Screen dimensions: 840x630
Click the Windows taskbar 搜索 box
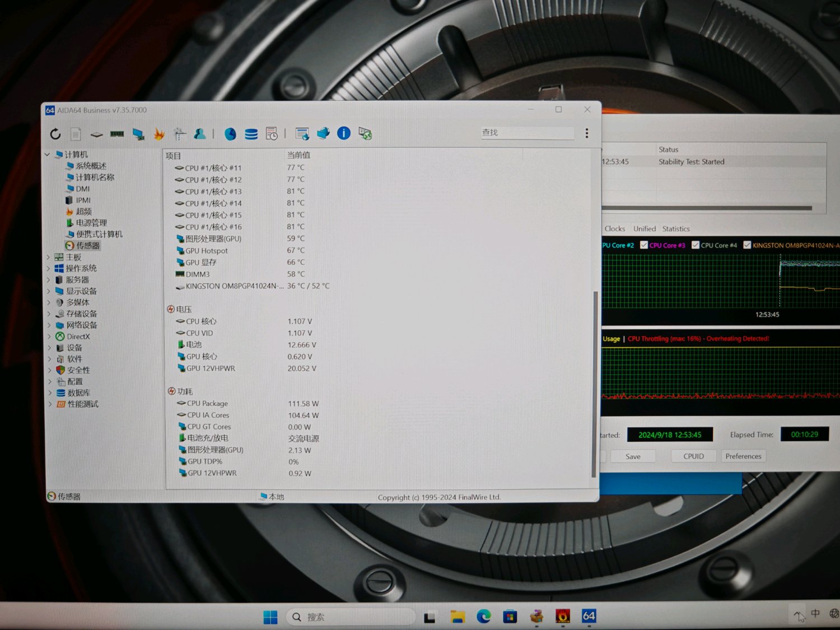pos(351,617)
